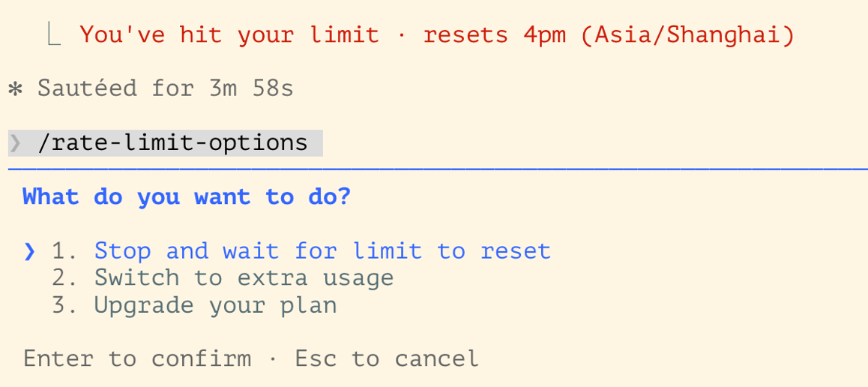
Task: Select "Stop and wait for limit to reset"
Action: (322, 250)
